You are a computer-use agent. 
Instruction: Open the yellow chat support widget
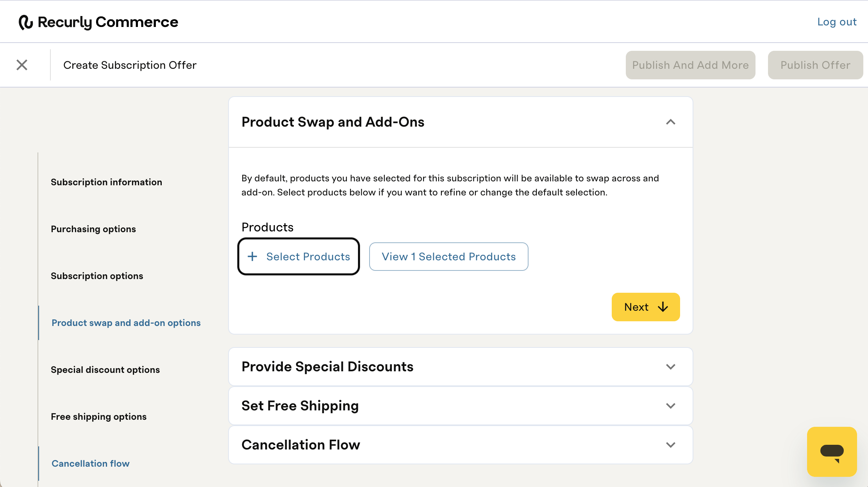coord(832,452)
